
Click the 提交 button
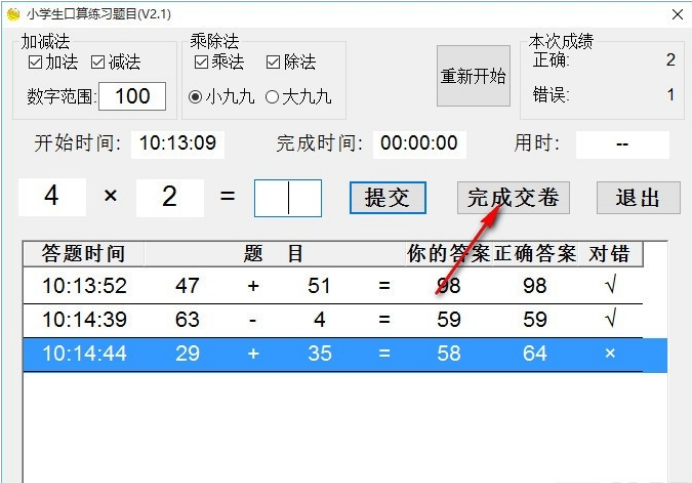[x=388, y=198]
